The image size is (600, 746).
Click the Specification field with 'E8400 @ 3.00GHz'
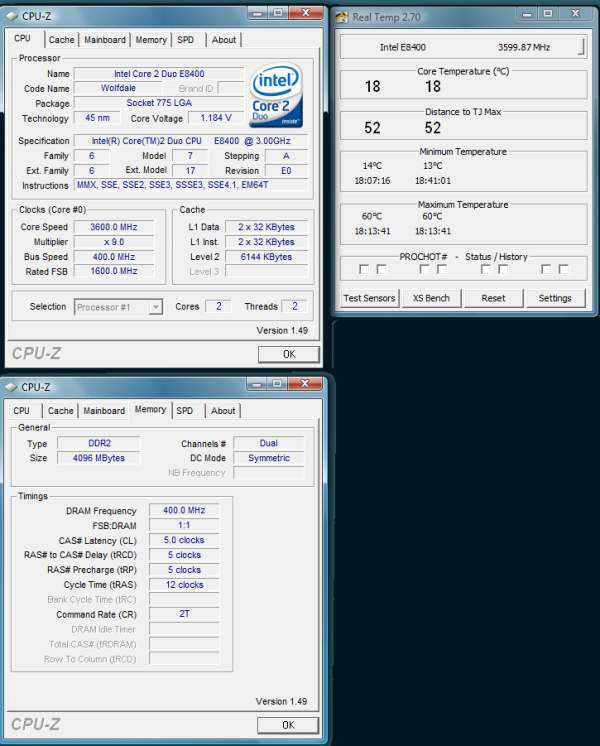coord(191,141)
